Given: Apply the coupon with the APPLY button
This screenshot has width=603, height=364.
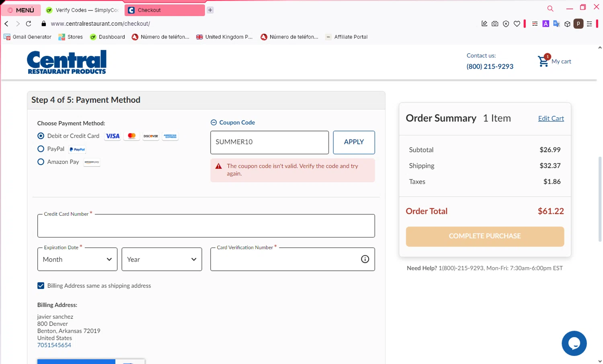Looking at the screenshot, I should [354, 142].
